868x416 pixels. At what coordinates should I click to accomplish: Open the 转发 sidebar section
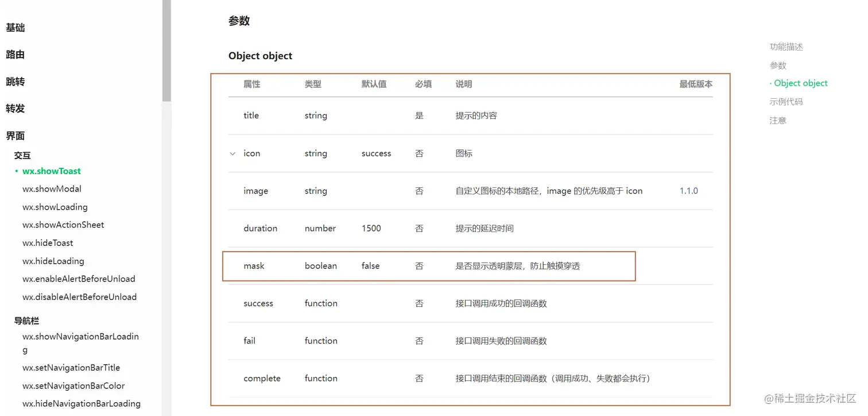point(15,109)
